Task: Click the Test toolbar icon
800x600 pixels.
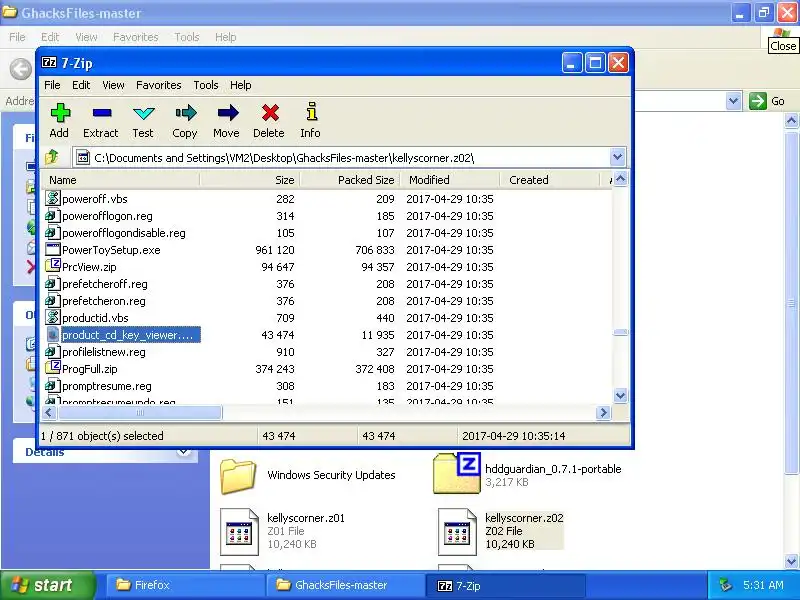Action: coord(143,113)
